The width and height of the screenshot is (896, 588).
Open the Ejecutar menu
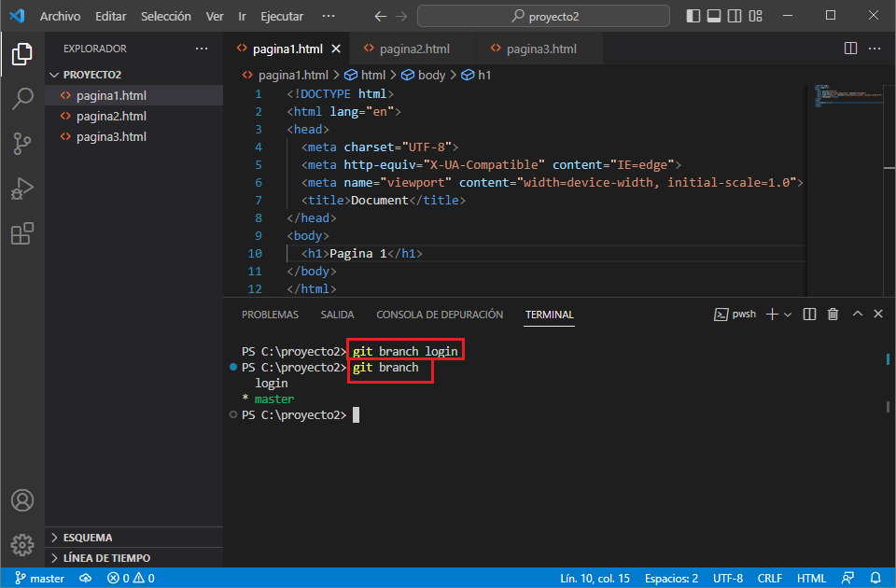[x=282, y=16]
